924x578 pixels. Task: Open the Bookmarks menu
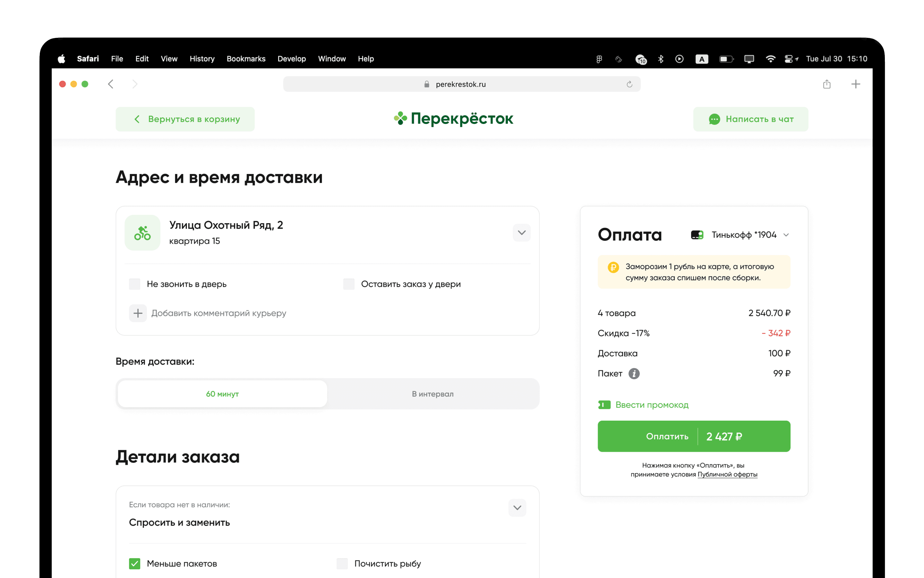click(x=246, y=59)
